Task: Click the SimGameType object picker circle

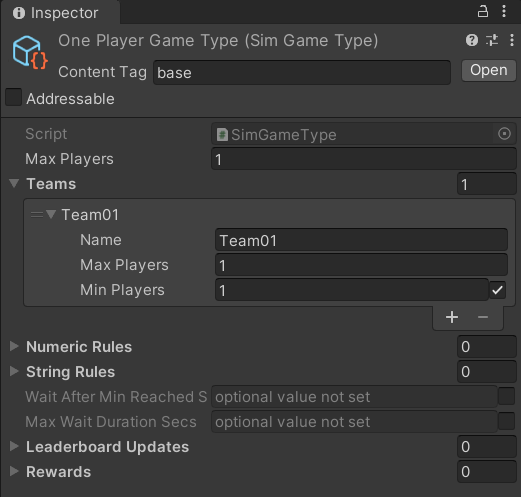Action: 504,134
